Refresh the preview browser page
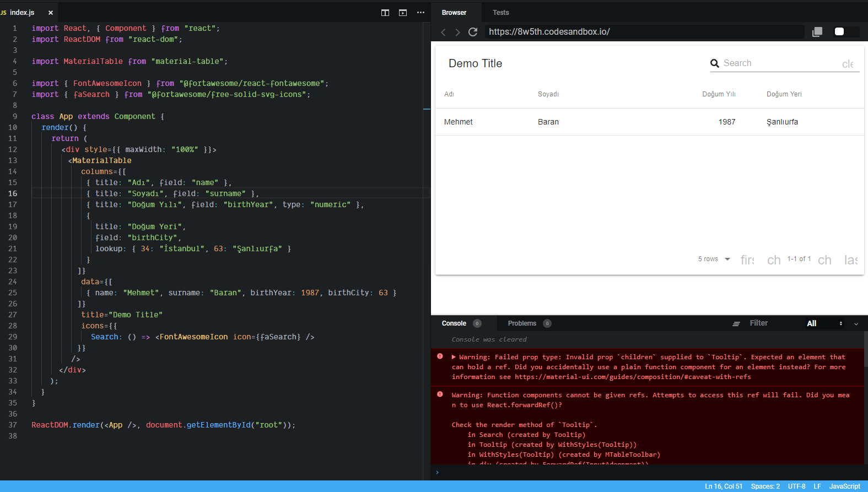This screenshot has height=492, width=868. (473, 32)
